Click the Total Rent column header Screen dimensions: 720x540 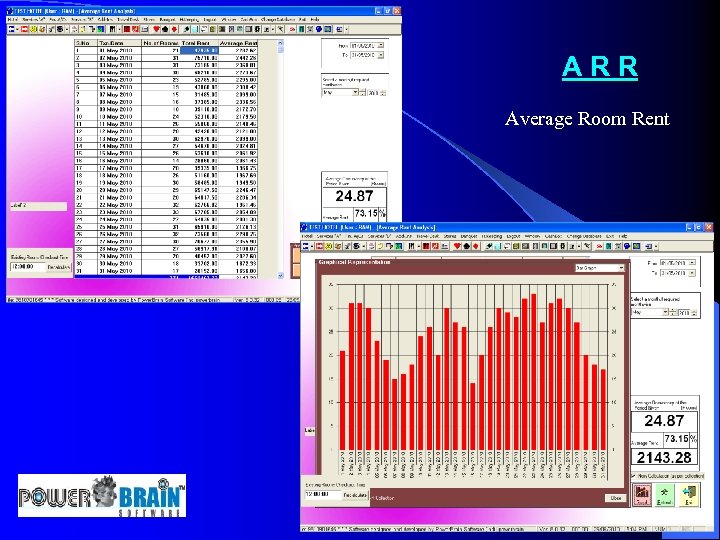(199, 43)
